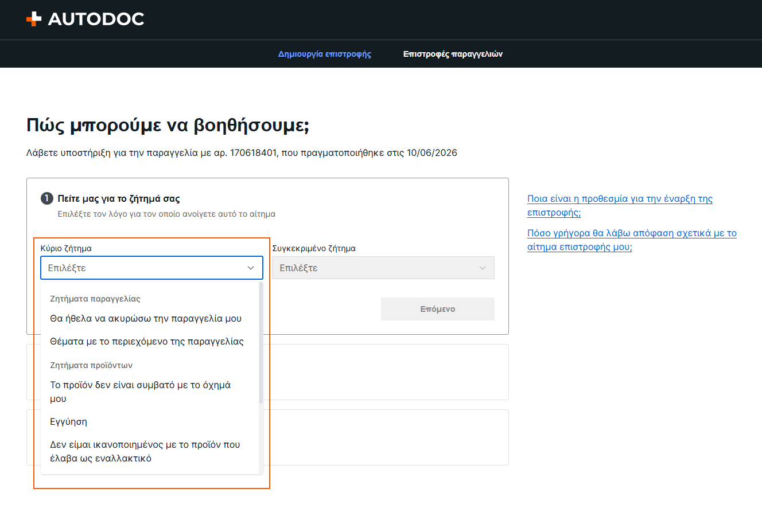Open the Δημιουργία επιστροφής tab
Viewport: 762px width, 532px height.
pyautogui.click(x=324, y=54)
